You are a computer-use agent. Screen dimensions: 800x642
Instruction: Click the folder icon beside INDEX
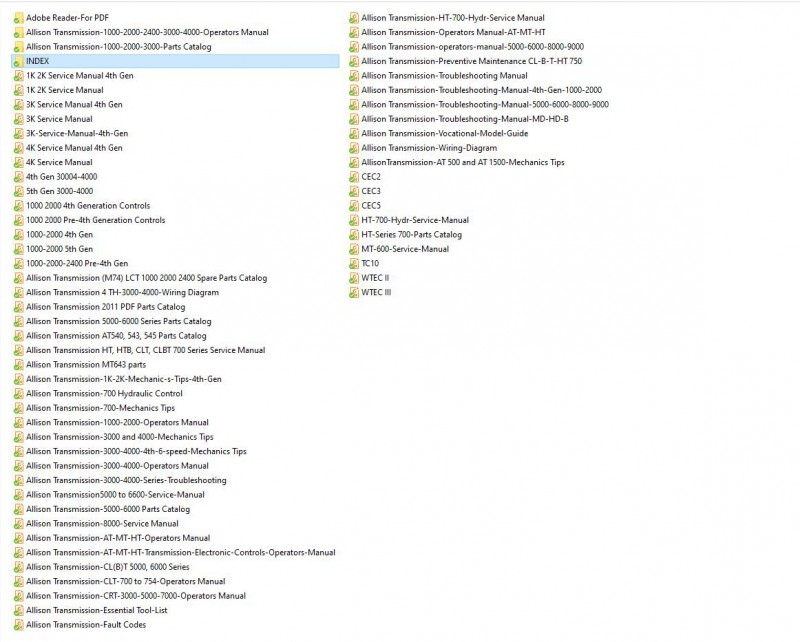18,61
